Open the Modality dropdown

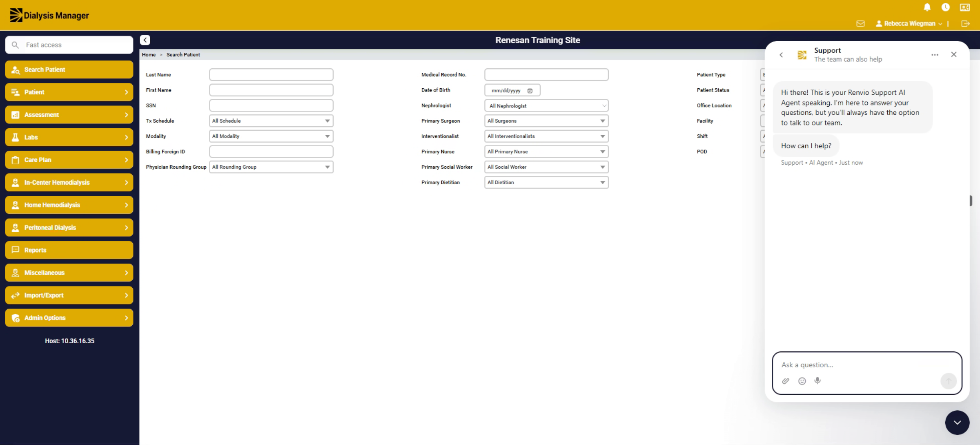(271, 136)
